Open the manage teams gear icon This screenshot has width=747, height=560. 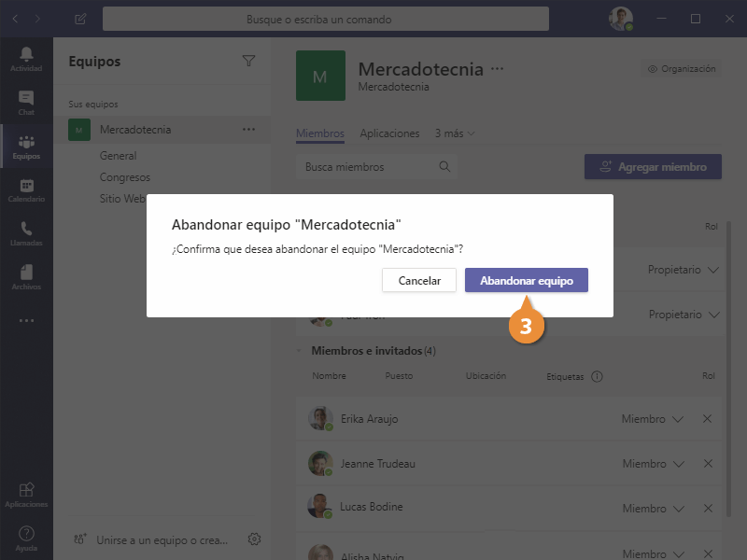254,539
